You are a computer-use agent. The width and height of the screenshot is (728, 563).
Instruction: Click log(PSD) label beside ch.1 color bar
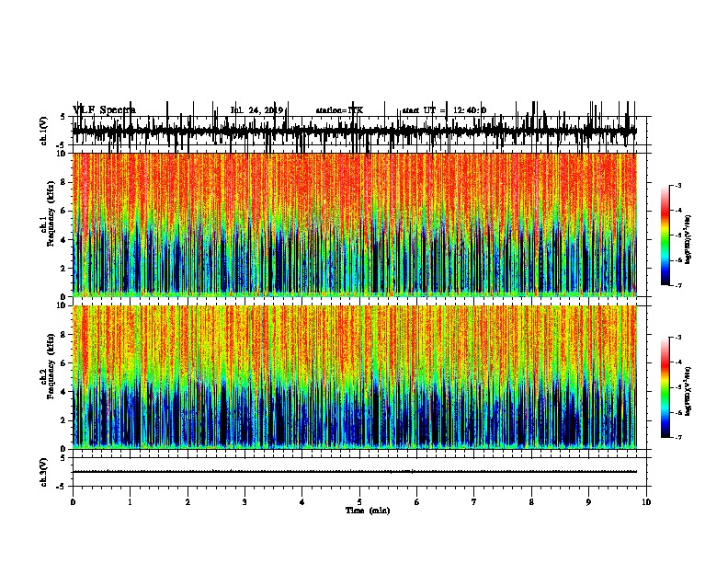click(x=688, y=240)
